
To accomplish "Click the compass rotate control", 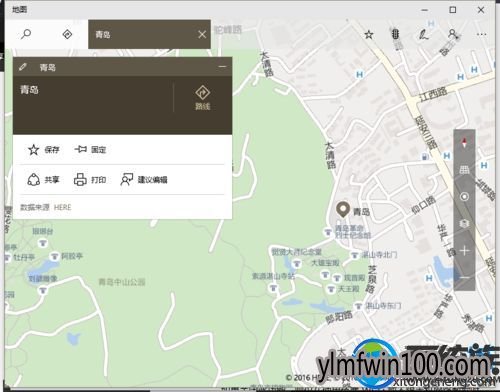I will click(x=464, y=143).
